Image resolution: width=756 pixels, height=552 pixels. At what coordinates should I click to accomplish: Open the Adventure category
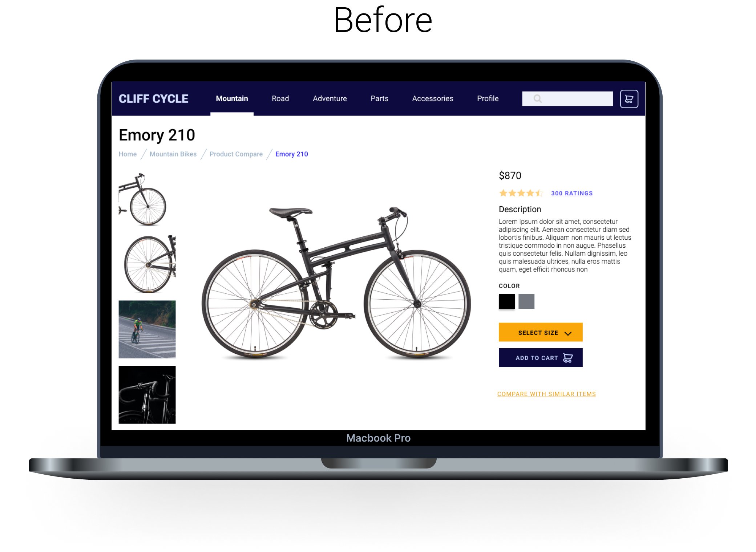(x=330, y=99)
